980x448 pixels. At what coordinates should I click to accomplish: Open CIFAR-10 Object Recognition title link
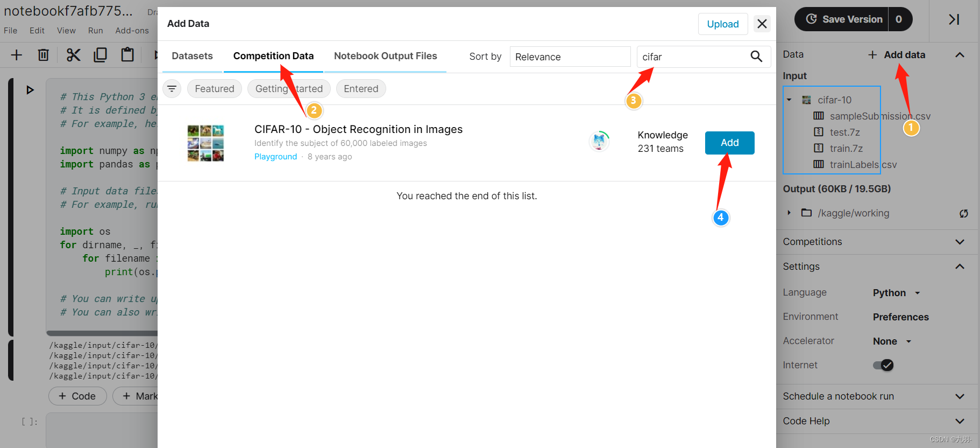click(x=358, y=129)
